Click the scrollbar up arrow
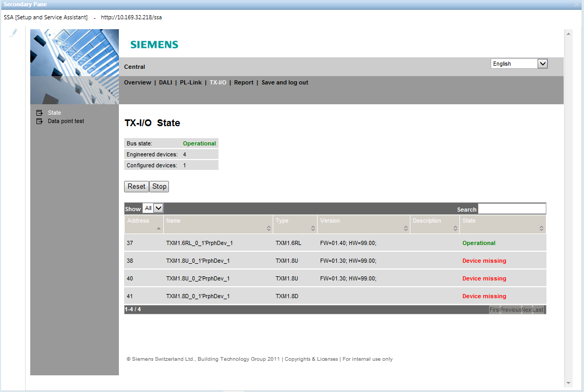The width and height of the screenshot is (584, 392). coord(568,33)
